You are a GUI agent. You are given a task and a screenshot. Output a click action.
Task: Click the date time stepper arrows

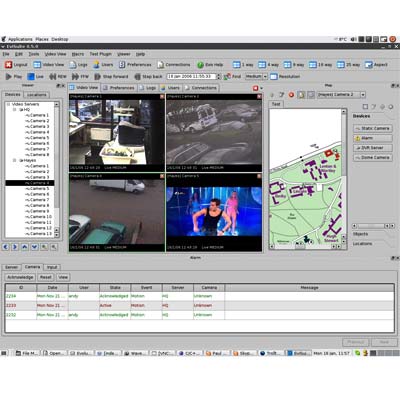(219, 77)
